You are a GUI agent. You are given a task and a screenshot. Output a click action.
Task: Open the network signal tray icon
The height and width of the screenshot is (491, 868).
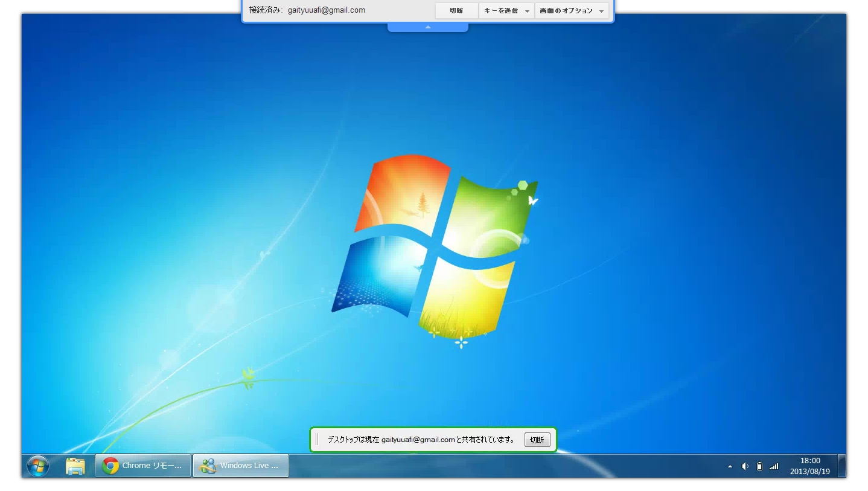click(x=774, y=466)
